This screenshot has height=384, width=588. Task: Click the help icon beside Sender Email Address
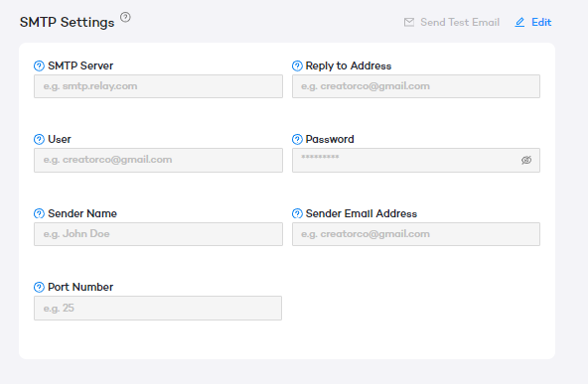pos(297,213)
